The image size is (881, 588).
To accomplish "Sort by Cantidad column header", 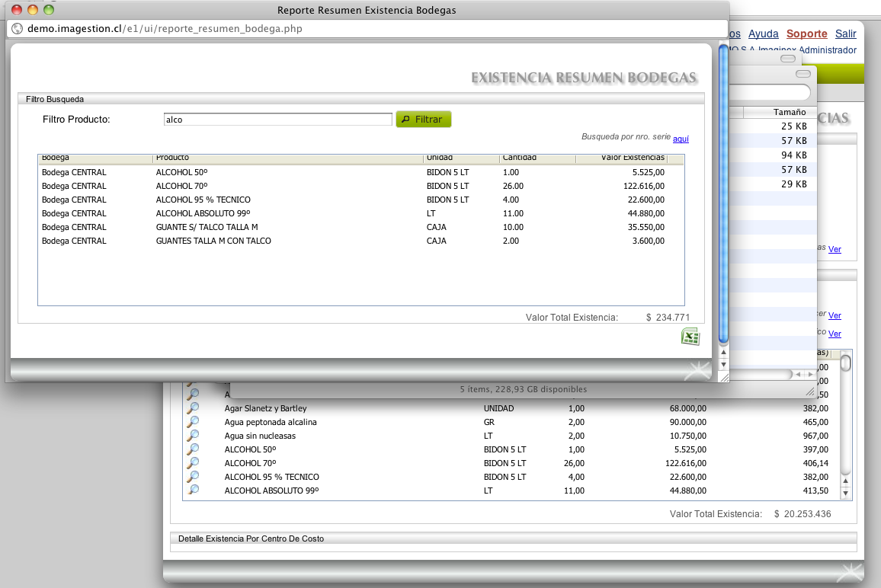I will click(x=537, y=158).
